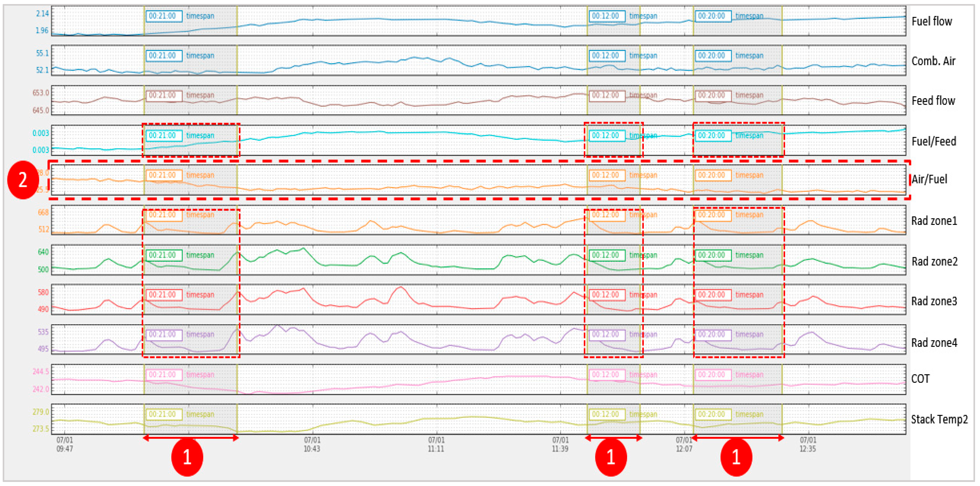Select the 00:12:00 box in Comb. Air row

607,56
